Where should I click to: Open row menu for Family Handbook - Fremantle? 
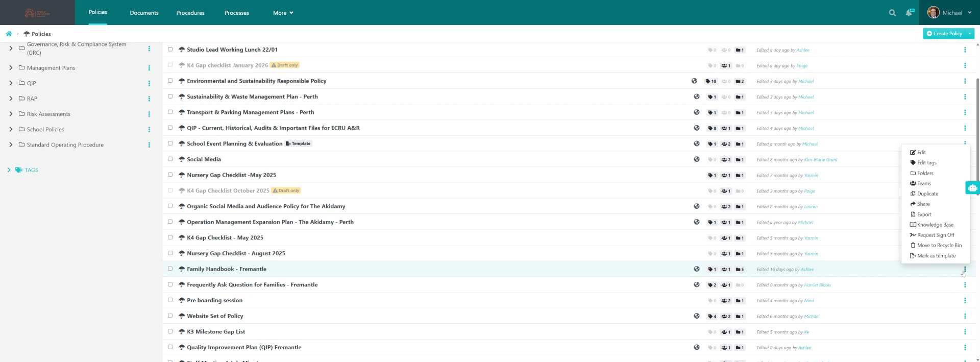coord(965,269)
